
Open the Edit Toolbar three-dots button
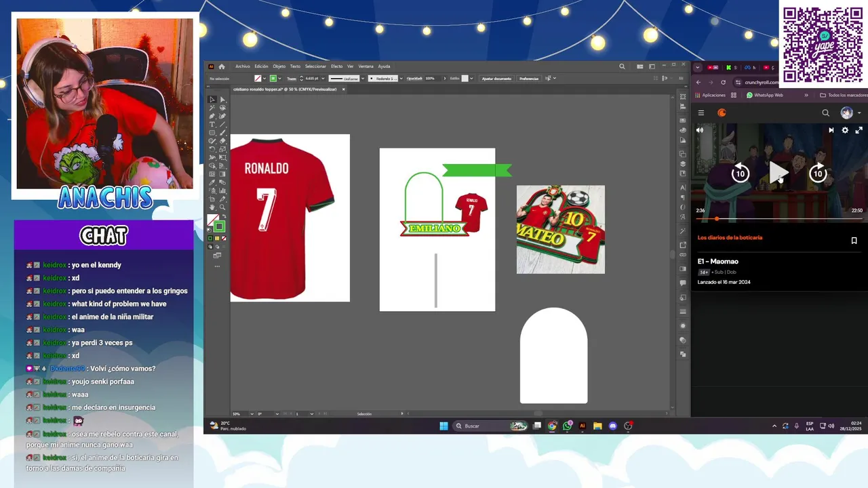tap(217, 266)
